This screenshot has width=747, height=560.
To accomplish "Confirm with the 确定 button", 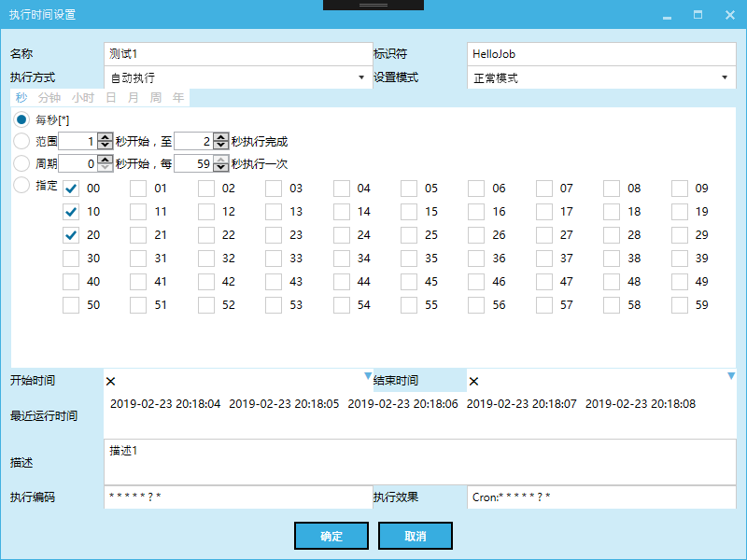I will click(331, 536).
